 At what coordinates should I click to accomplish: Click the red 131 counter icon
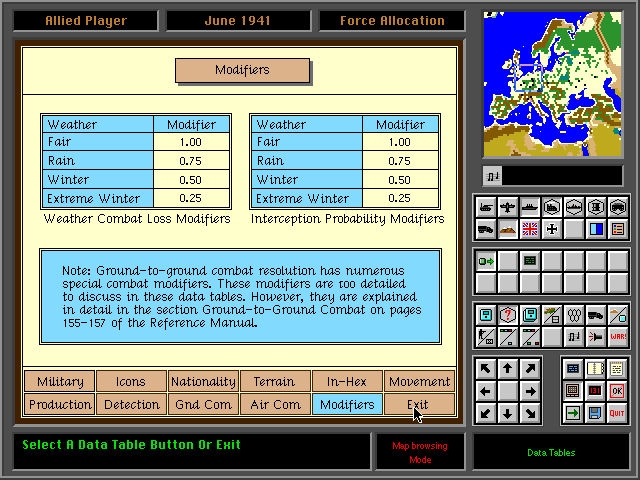(x=595, y=391)
